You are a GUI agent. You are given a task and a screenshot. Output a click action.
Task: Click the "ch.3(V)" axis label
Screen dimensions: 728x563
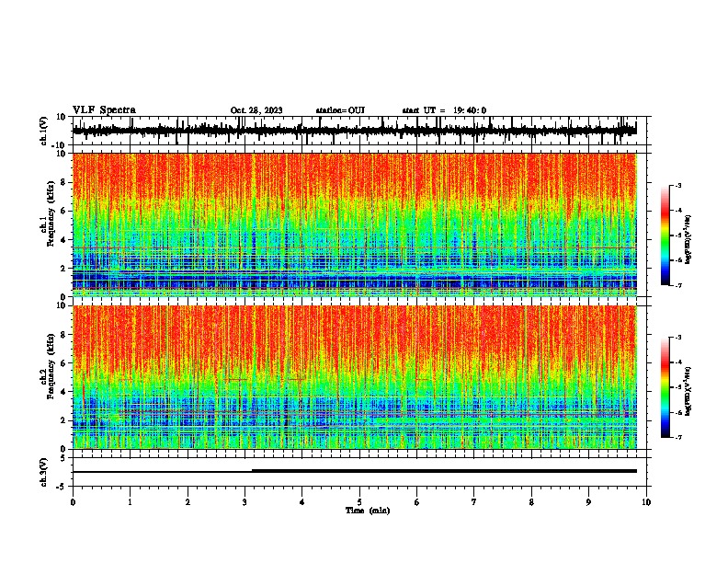[44, 472]
